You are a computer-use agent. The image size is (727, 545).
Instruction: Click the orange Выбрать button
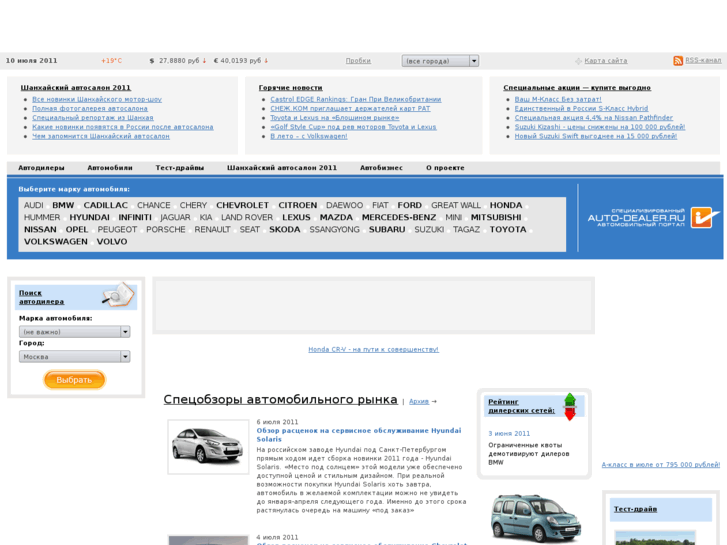(74, 380)
